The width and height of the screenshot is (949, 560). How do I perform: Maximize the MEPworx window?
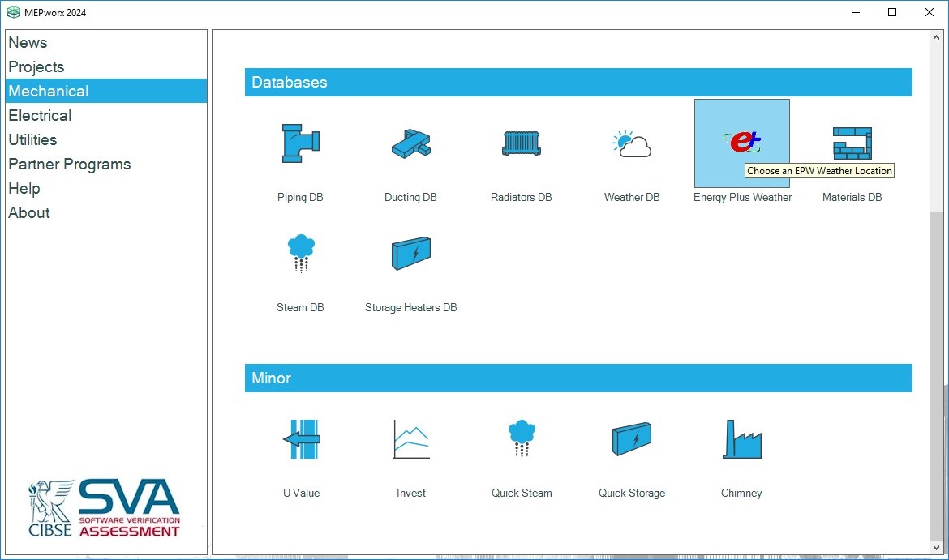[892, 12]
